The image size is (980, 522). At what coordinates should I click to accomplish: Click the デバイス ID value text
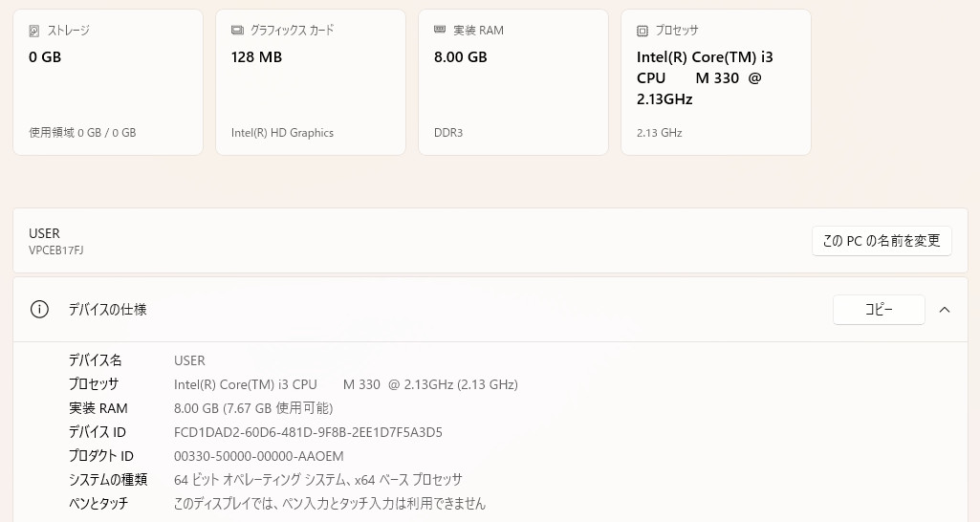click(308, 432)
